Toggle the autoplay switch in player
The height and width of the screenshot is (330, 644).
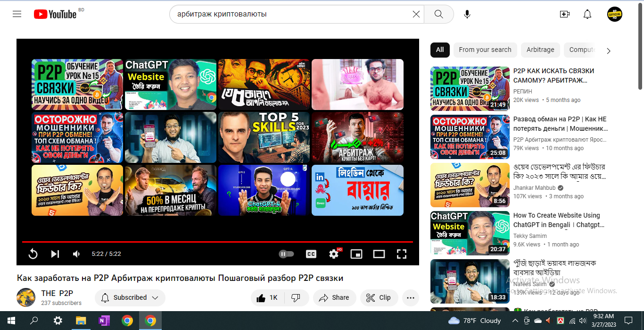pos(286,254)
